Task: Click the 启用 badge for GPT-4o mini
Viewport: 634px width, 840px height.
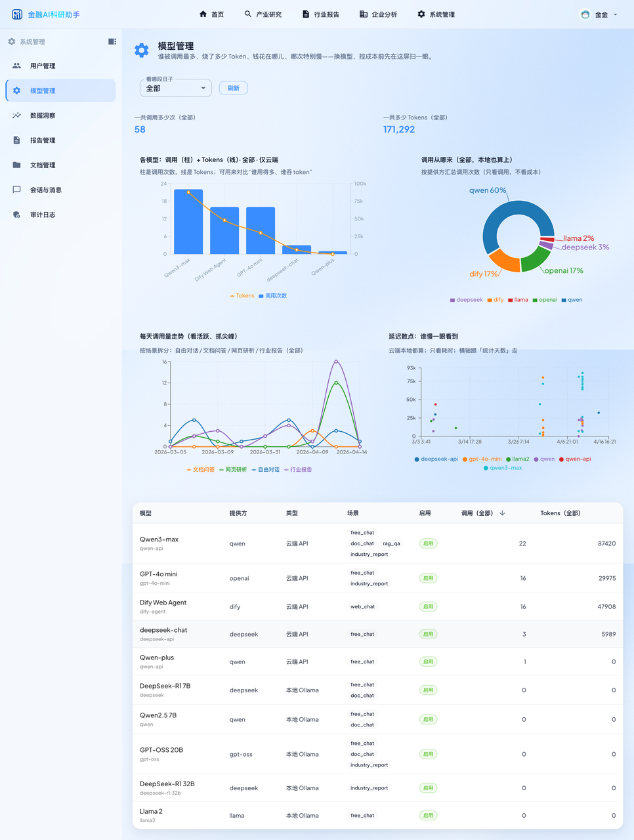Action: (x=428, y=578)
